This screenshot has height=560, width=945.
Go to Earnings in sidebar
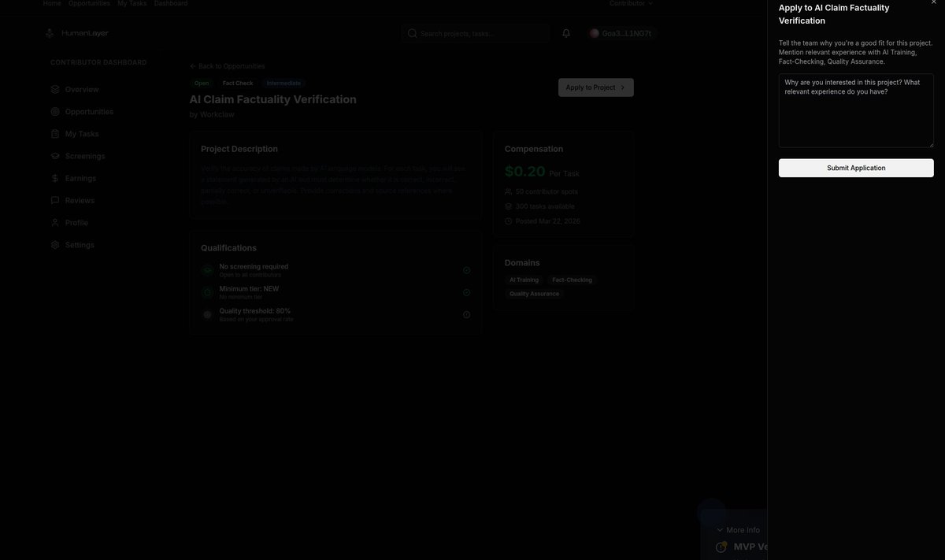pos(80,178)
